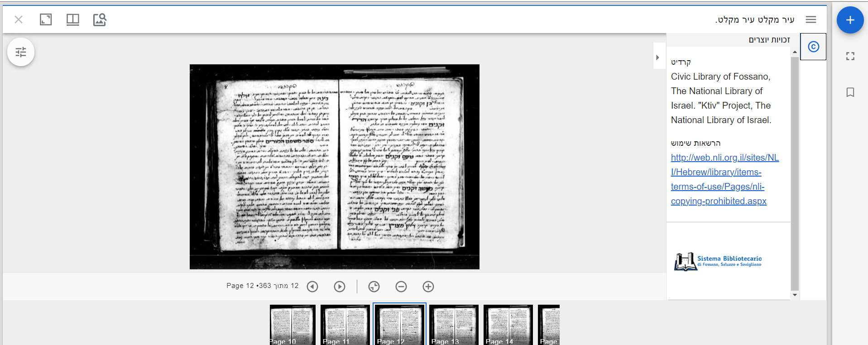Screen dimensions: 868x345
Task: Click the side panel scrollbar thumb
Action: (x=795, y=173)
